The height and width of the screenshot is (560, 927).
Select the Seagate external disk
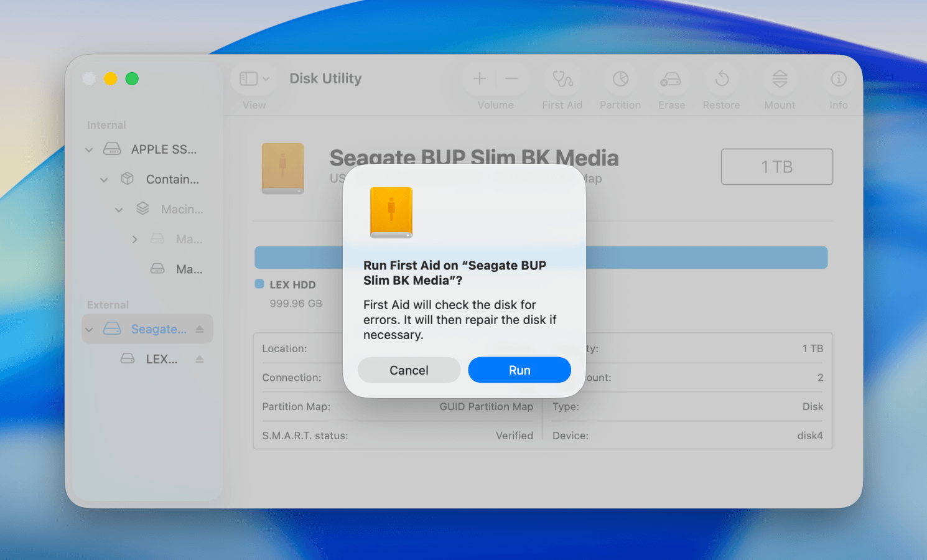click(x=159, y=329)
